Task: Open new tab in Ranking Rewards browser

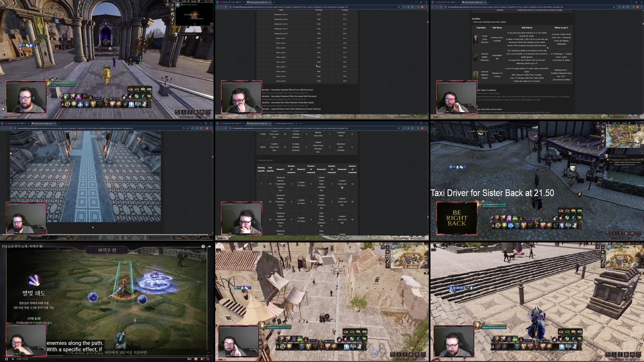Action: tap(301, 123)
